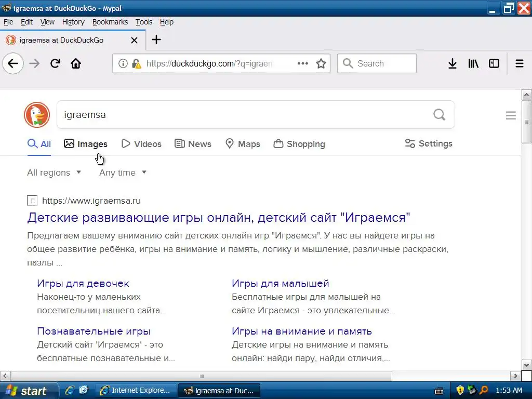Go back to the previous page
This screenshot has width=532, height=399.
(x=13, y=63)
